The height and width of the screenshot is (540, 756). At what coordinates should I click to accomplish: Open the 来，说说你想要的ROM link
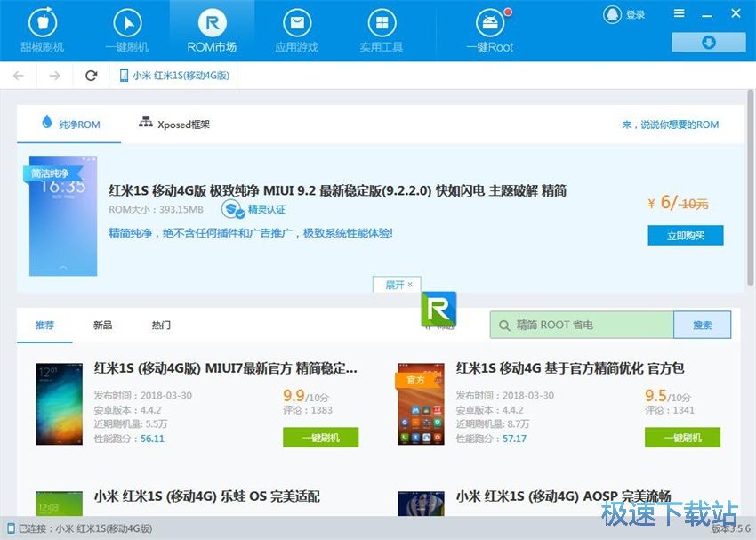pyautogui.click(x=671, y=125)
